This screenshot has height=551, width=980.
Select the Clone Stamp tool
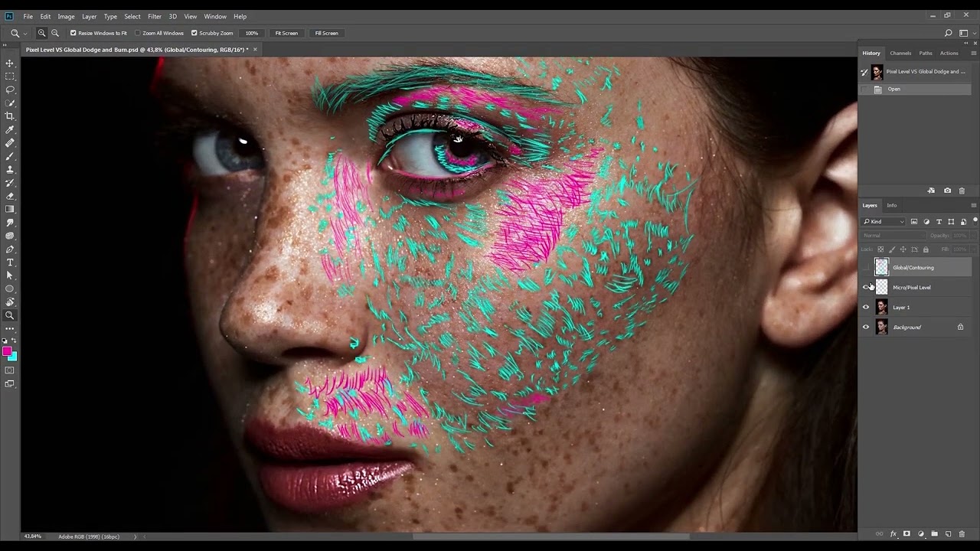[10, 169]
